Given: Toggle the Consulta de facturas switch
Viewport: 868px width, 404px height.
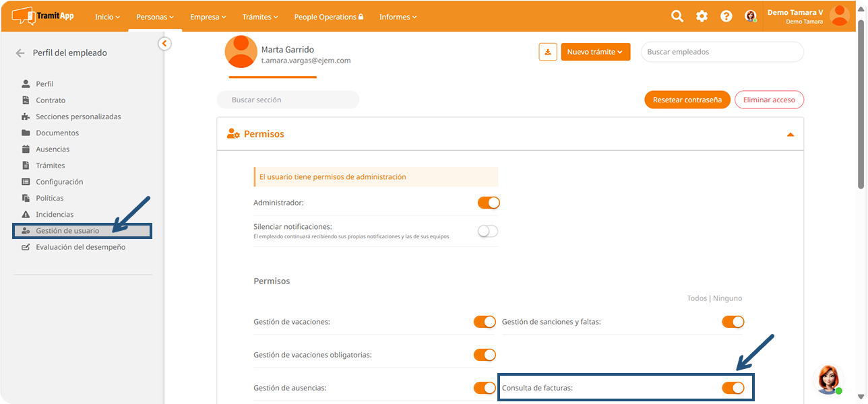Looking at the screenshot, I should coord(733,387).
